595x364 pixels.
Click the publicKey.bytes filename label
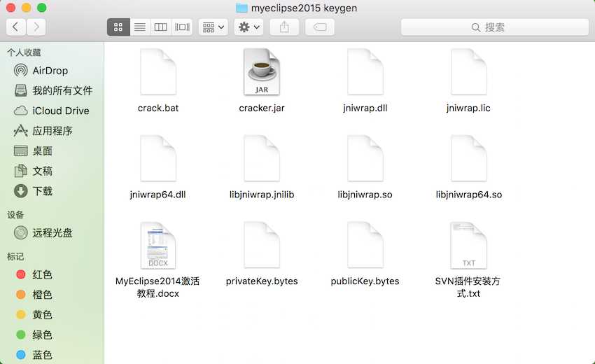365,281
